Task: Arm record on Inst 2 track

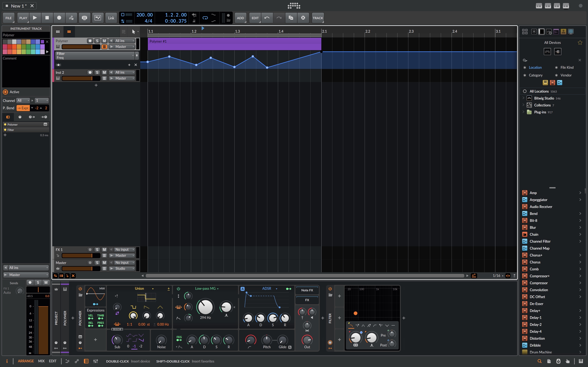Action: coord(90,72)
